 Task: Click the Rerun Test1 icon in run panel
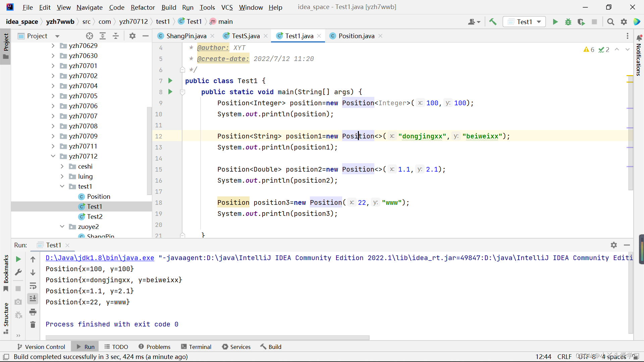pyautogui.click(x=18, y=258)
